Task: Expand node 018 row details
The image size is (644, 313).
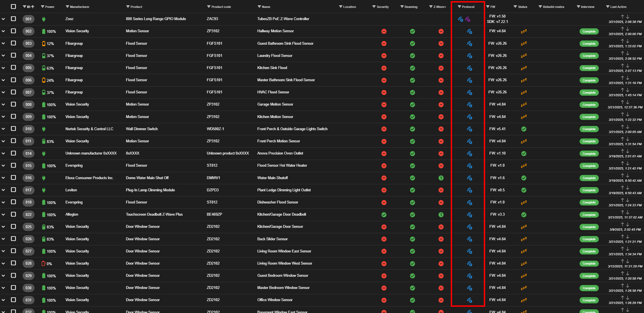Action: pos(3,202)
